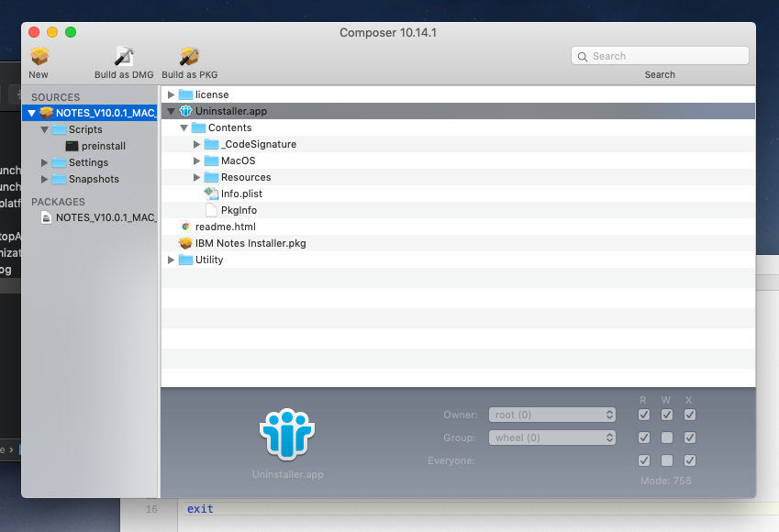The height and width of the screenshot is (532, 779).
Task: Click the Contents folder icon
Action: (198, 127)
